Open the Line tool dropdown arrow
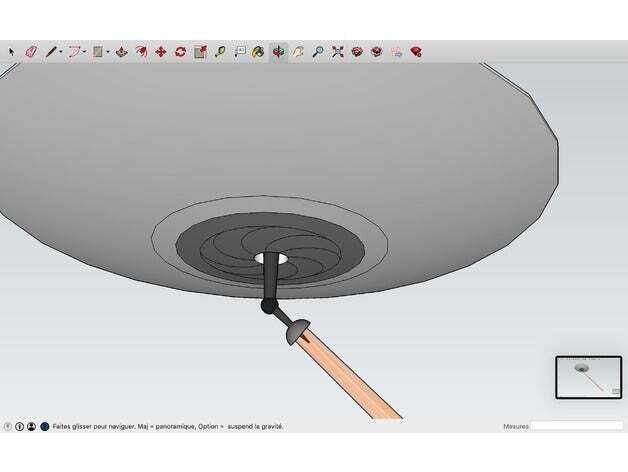The image size is (628, 472). 61,52
